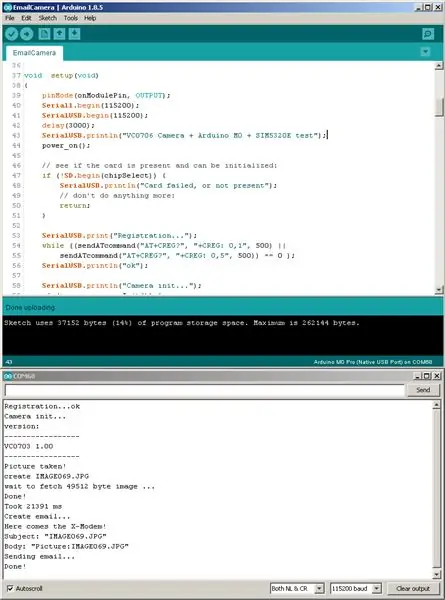The width and height of the screenshot is (445, 600).
Task: Click the "Card failed, or not present" println line
Action: tap(168, 186)
